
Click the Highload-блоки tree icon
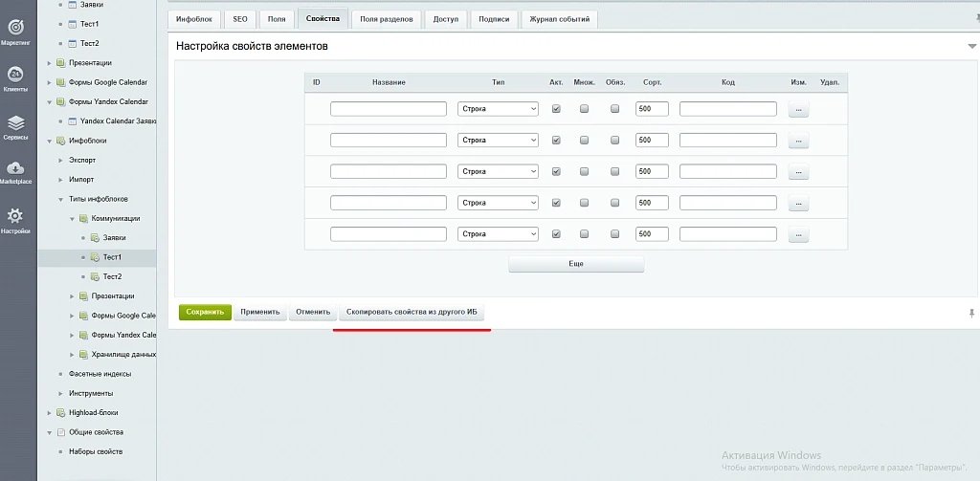coord(60,413)
